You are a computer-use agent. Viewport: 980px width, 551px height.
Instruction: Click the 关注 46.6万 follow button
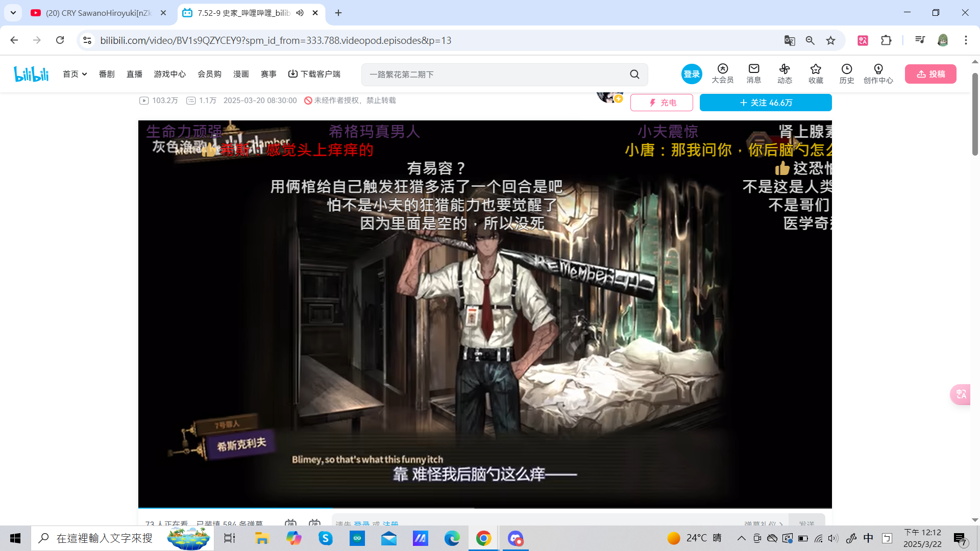[766, 103]
